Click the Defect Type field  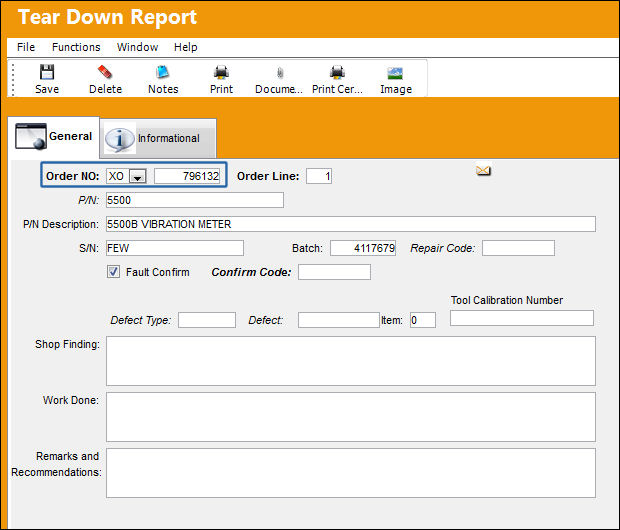click(207, 320)
